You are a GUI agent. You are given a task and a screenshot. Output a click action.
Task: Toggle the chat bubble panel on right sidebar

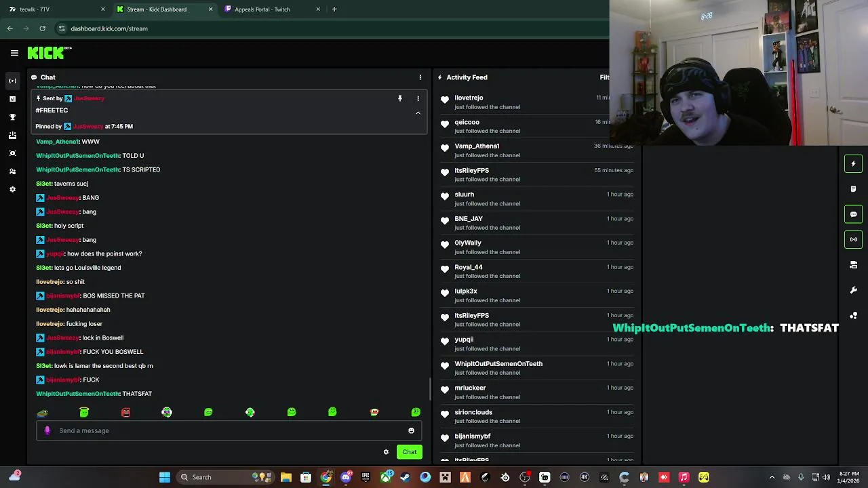(853, 214)
